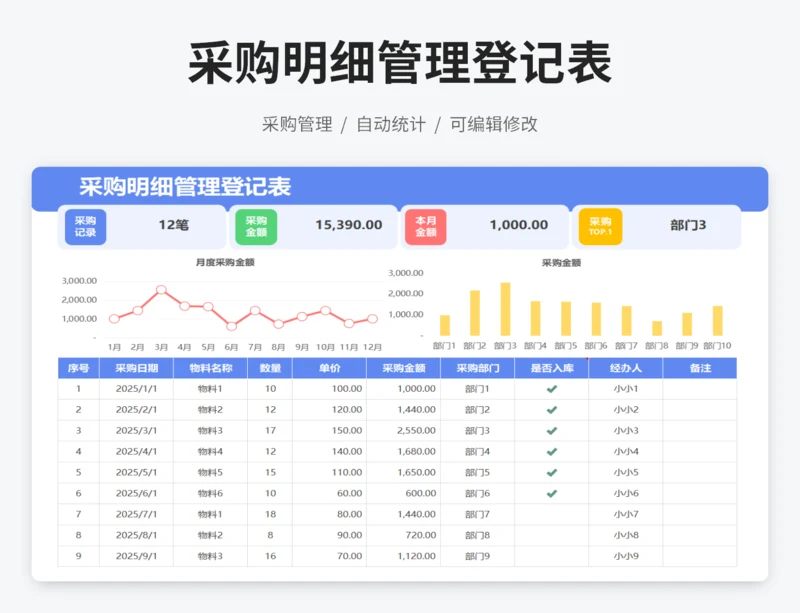Select the 部门3 top department card value
This screenshot has width=800, height=613.
[x=688, y=225]
